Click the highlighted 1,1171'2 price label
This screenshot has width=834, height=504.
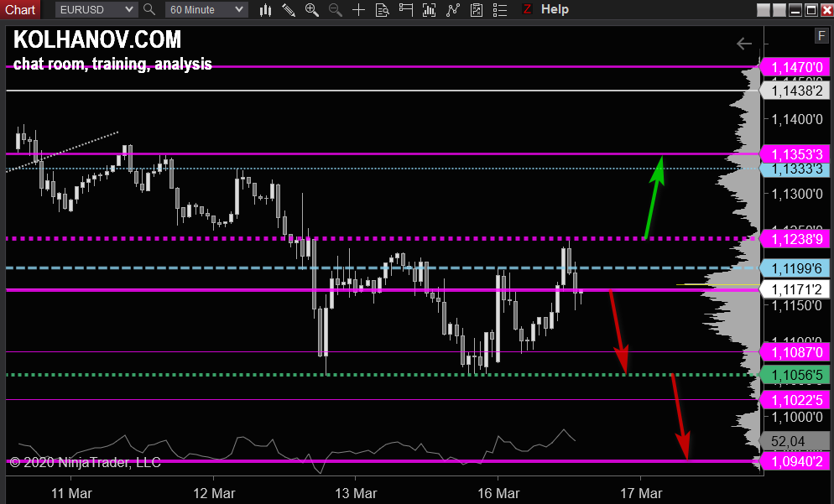pyautogui.click(x=795, y=288)
